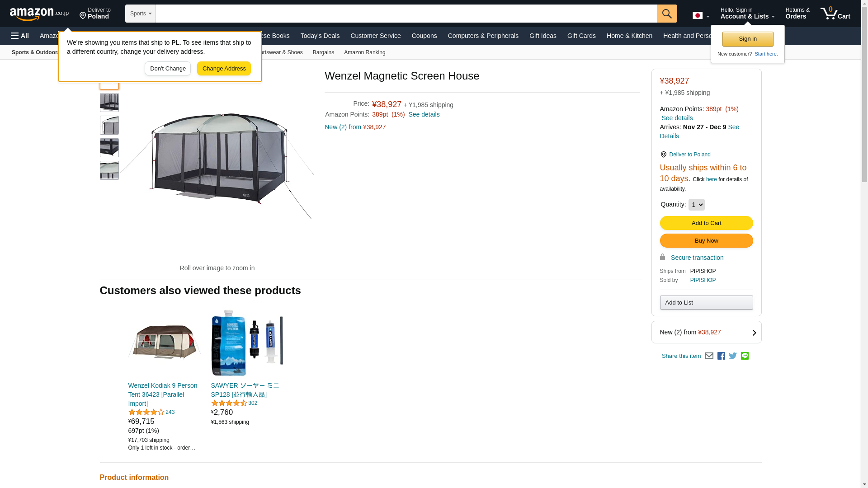Viewport: 868px width, 488px height.
Task: Open the All hamburger menu
Action: [x=20, y=36]
